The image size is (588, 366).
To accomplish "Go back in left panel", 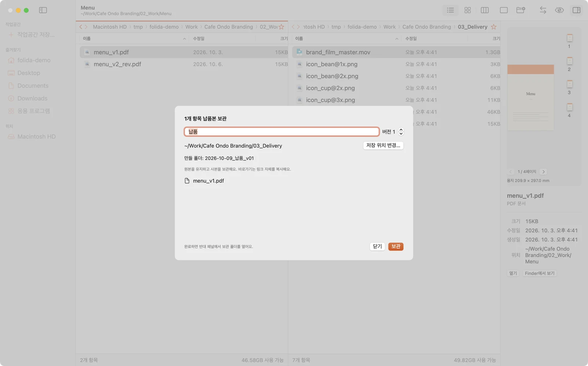I will (81, 27).
